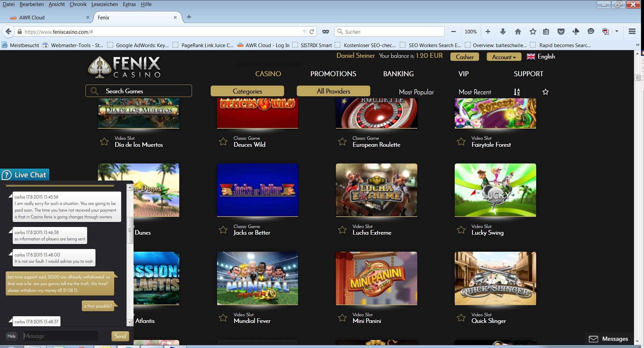644x348 pixels.
Task: Zoom out with the minus button
Action: [x=453, y=31]
